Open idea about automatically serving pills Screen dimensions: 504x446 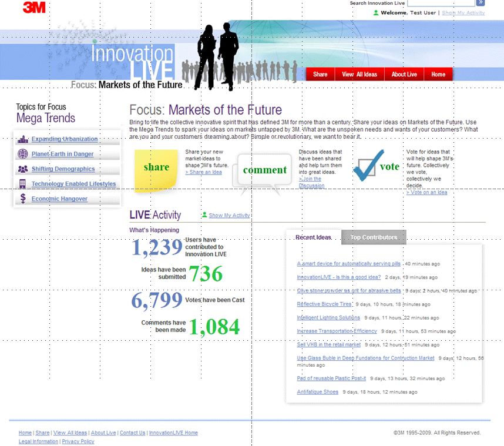[x=349, y=264]
